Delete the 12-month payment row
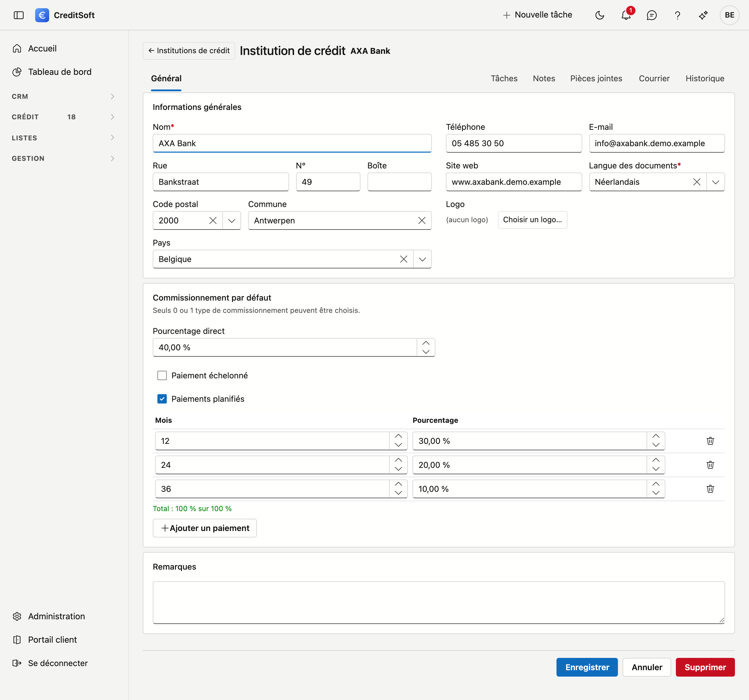The image size is (749, 700). 710,441
